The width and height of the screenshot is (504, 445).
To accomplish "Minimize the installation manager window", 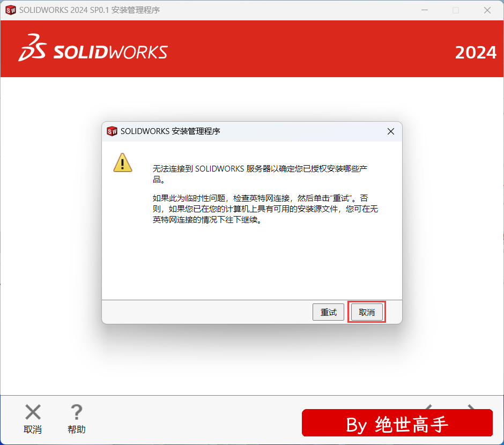I will pyautogui.click(x=425, y=10).
